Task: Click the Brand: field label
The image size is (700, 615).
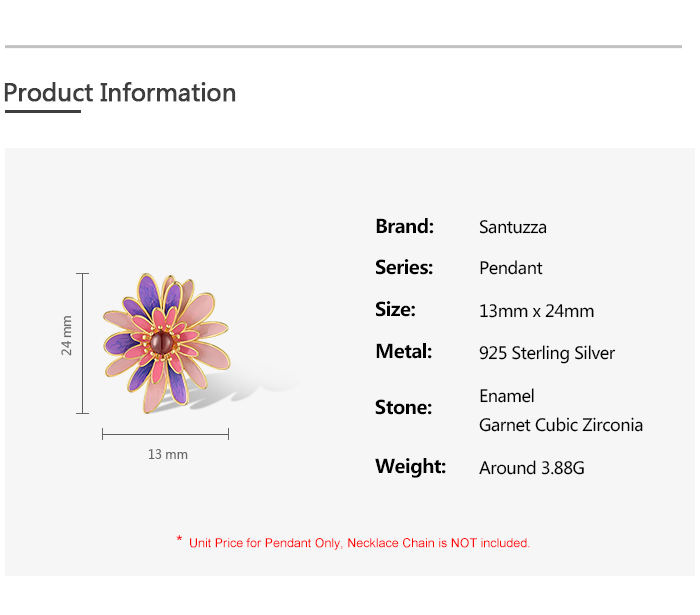Action: (404, 226)
